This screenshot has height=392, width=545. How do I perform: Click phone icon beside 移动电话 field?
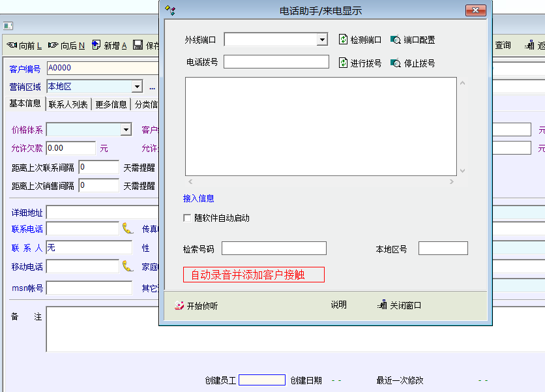point(128,266)
